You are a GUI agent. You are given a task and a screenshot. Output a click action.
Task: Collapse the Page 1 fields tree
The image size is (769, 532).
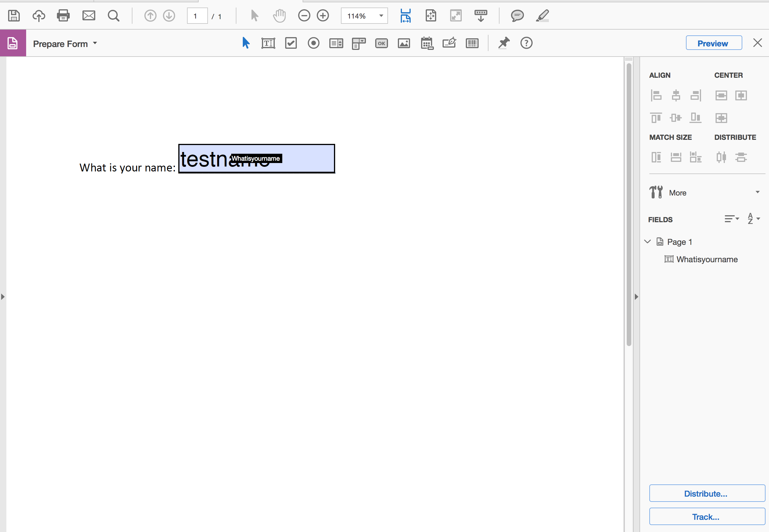pos(648,242)
